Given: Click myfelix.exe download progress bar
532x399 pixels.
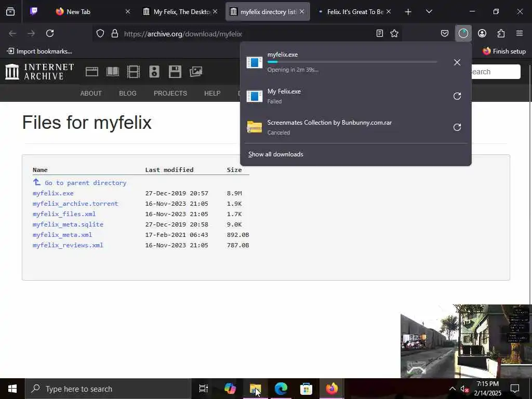Looking at the screenshot, I should click(x=352, y=62).
